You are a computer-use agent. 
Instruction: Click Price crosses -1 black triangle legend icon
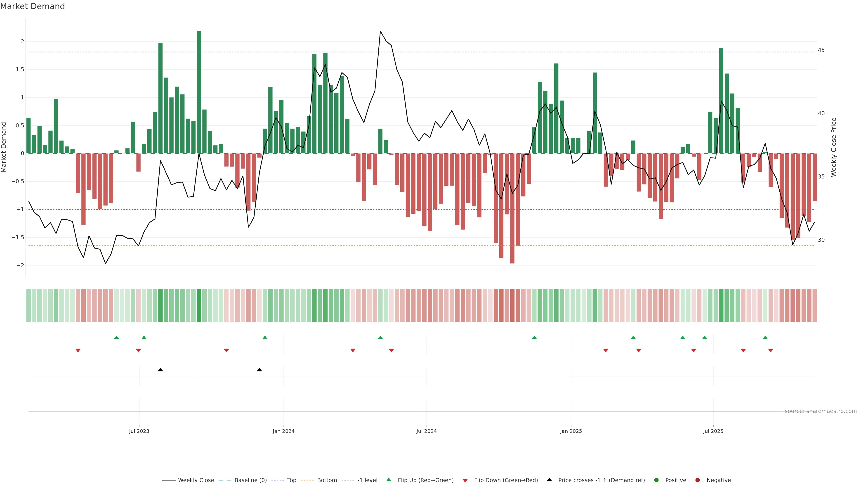pyautogui.click(x=549, y=480)
